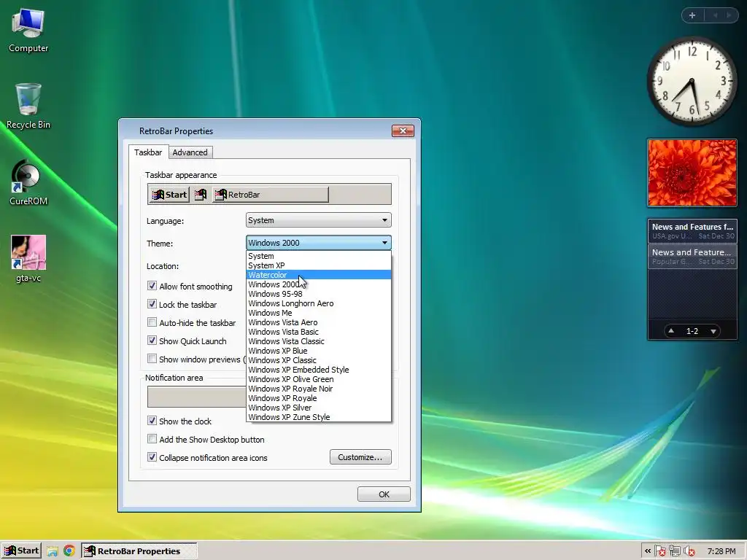This screenshot has height=560, width=747.
Task: Click the RetroBar button in taskbar preview
Action: click(271, 194)
